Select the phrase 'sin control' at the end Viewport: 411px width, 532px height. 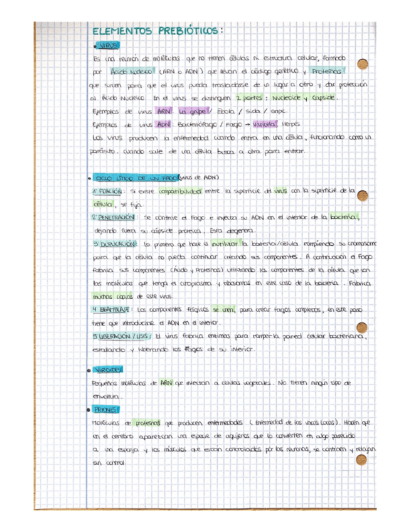pyautogui.click(x=109, y=463)
